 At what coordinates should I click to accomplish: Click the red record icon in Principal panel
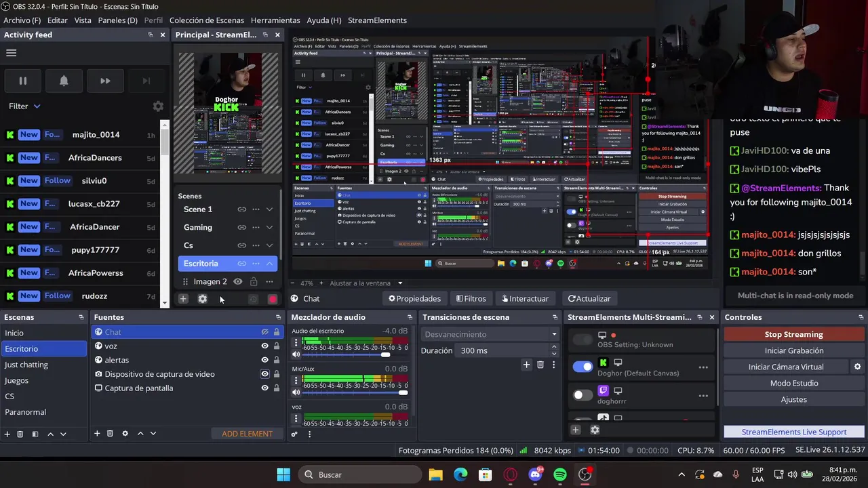(x=273, y=299)
